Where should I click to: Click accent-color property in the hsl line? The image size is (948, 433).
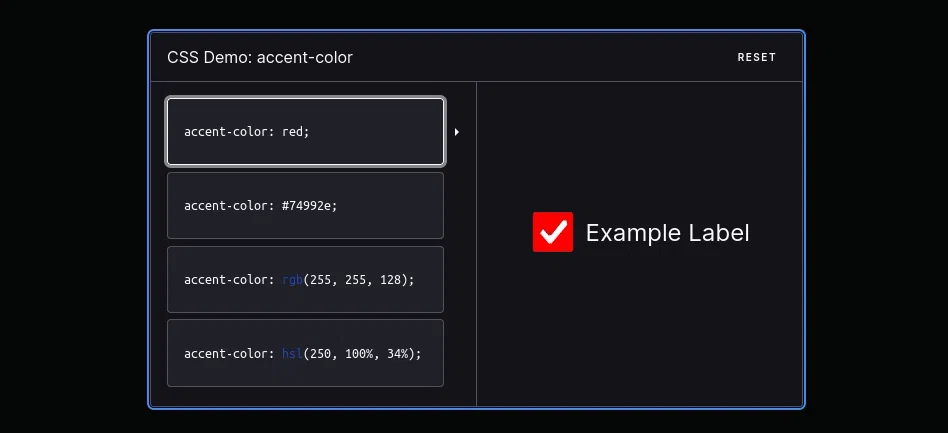tap(226, 353)
